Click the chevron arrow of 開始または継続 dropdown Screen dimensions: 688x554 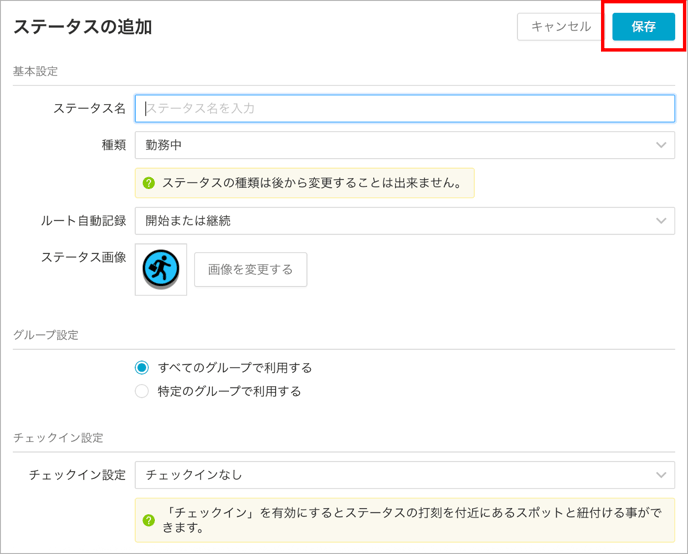[661, 221]
